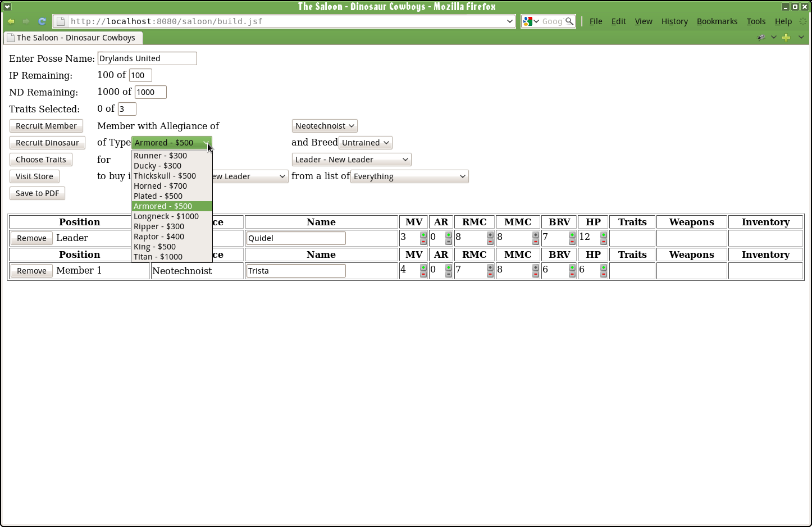Image resolution: width=812 pixels, height=527 pixels.
Task: Remove Member 1 from the posse
Action: tap(31, 271)
